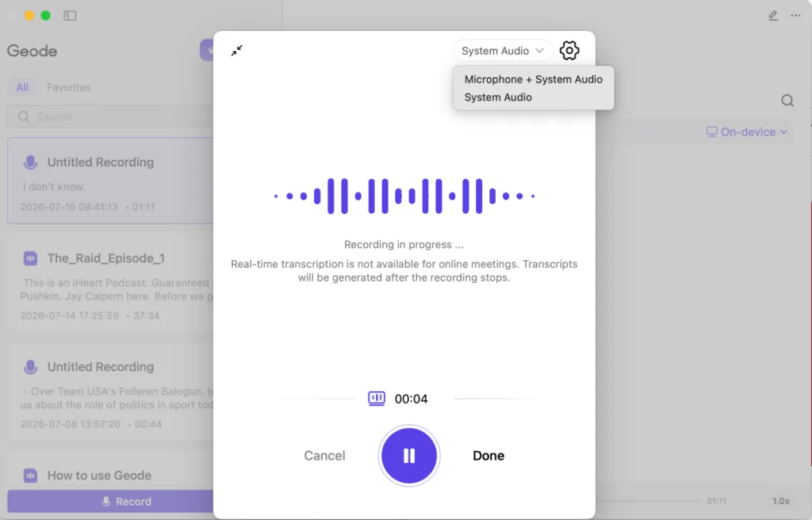Open the edit pencil icon
Image resolution: width=812 pixels, height=520 pixels.
tap(773, 16)
